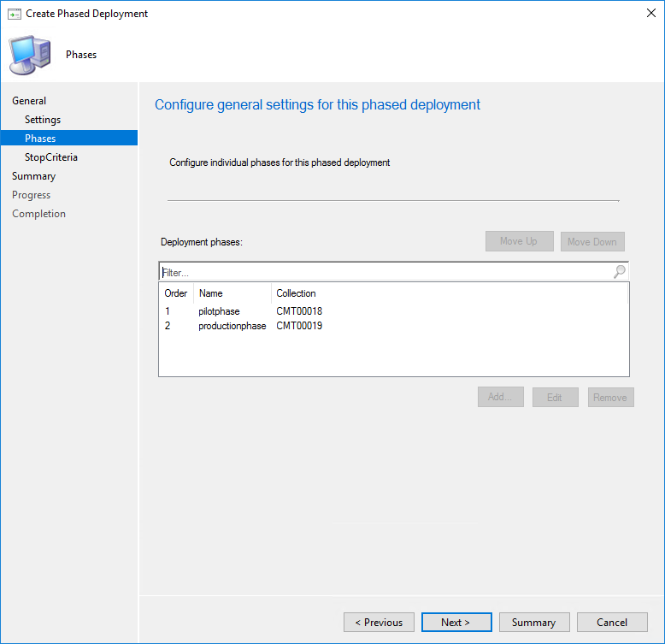The height and width of the screenshot is (644, 665).
Task: Type in the Filter search field
Action: pos(385,272)
